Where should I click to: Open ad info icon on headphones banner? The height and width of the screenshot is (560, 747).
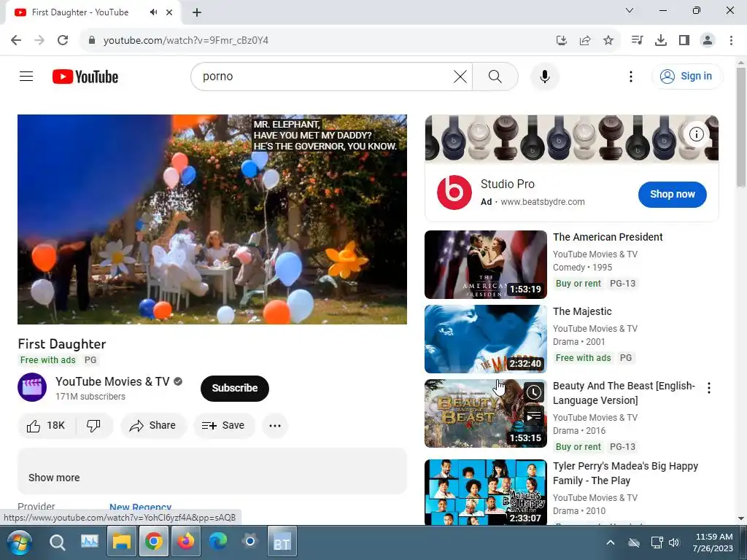click(x=696, y=135)
